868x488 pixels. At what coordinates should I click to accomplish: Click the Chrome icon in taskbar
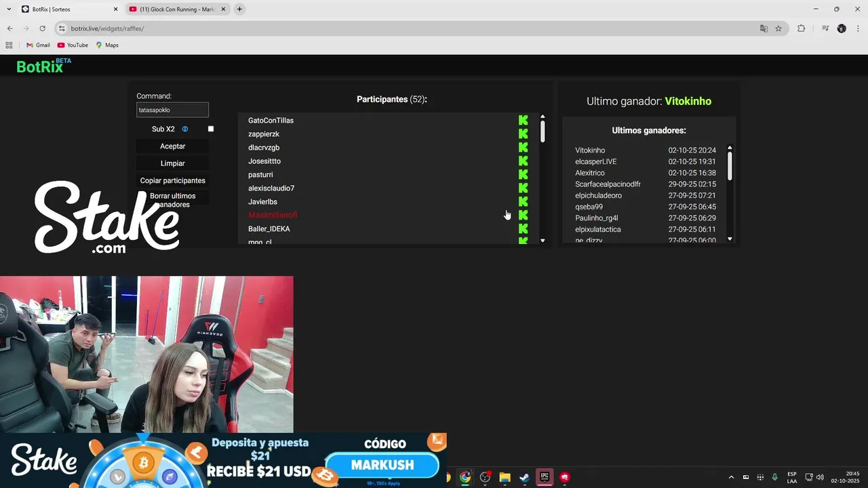(x=465, y=477)
